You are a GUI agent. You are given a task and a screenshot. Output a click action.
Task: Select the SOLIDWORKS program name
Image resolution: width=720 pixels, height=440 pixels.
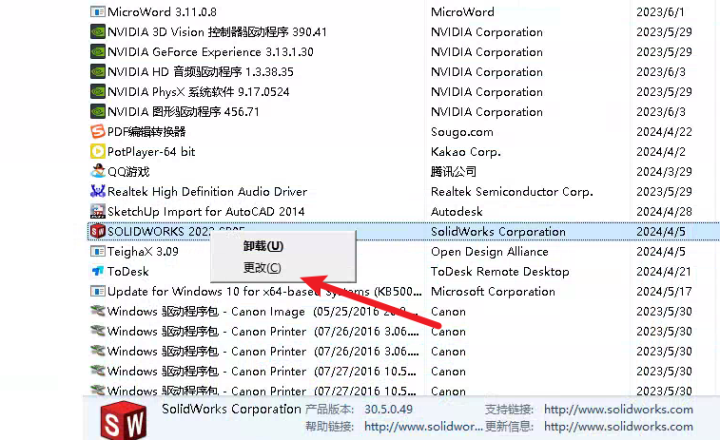click(x=158, y=231)
